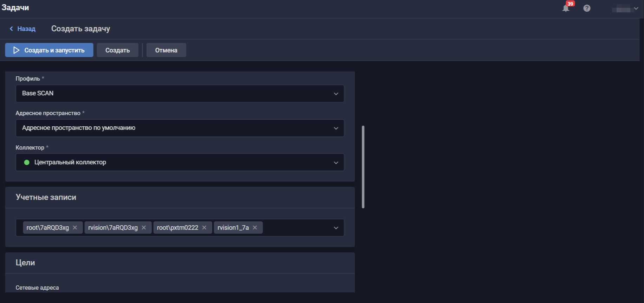Go back via the Назад link

tap(26, 29)
